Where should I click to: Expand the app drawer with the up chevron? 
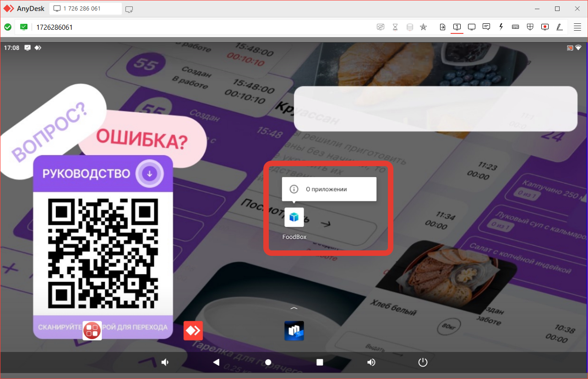[294, 308]
